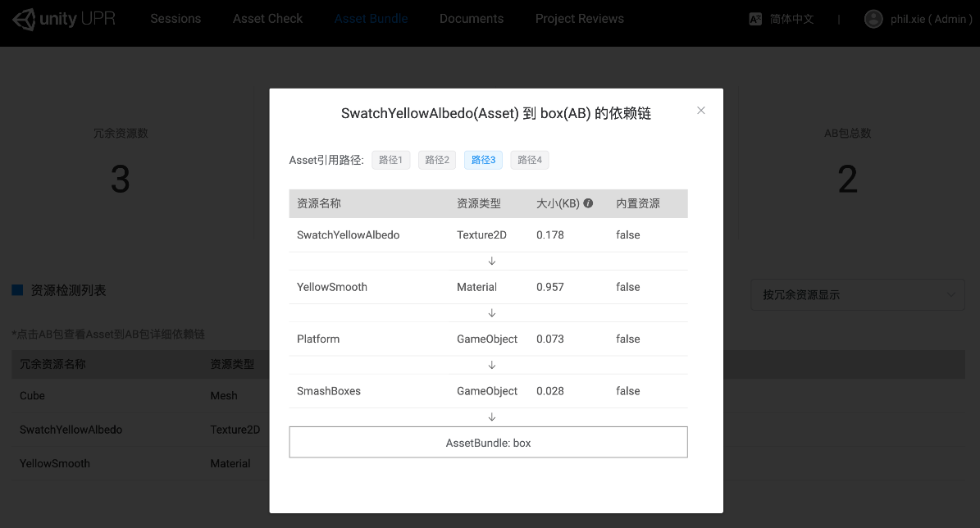980x528 pixels.
Task: Switch to reference path 路径4
Action: pos(530,160)
